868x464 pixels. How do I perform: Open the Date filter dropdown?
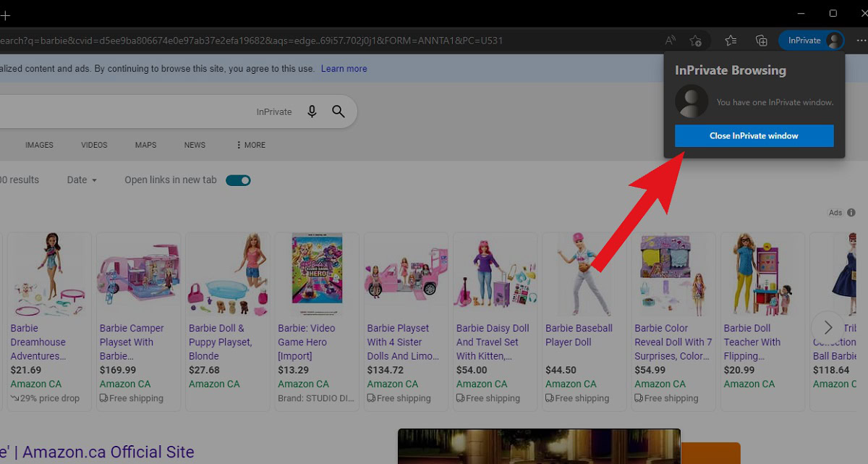click(82, 180)
